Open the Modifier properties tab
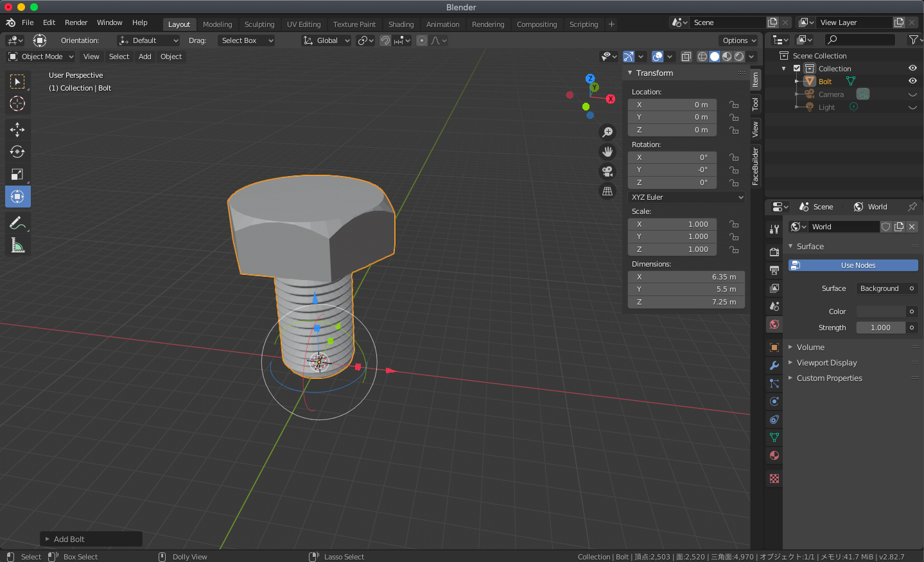This screenshot has height=562, width=924. (x=774, y=365)
